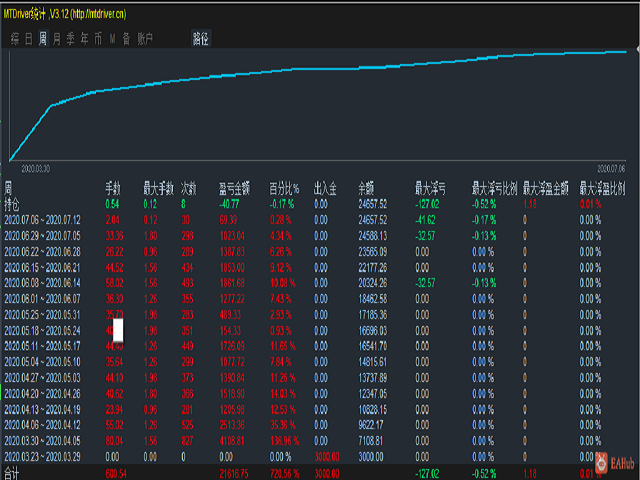
Task: Click the 百分比% column header
Action: point(284,189)
